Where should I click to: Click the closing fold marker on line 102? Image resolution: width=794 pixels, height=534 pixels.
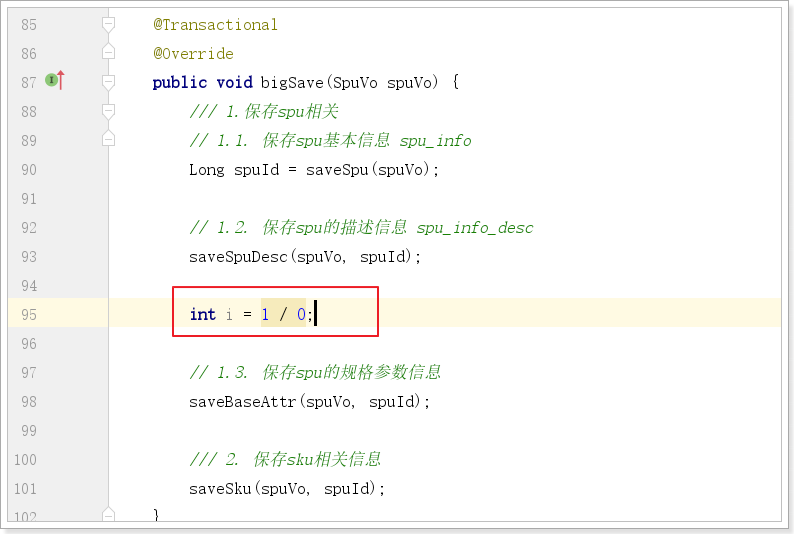click(108, 516)
